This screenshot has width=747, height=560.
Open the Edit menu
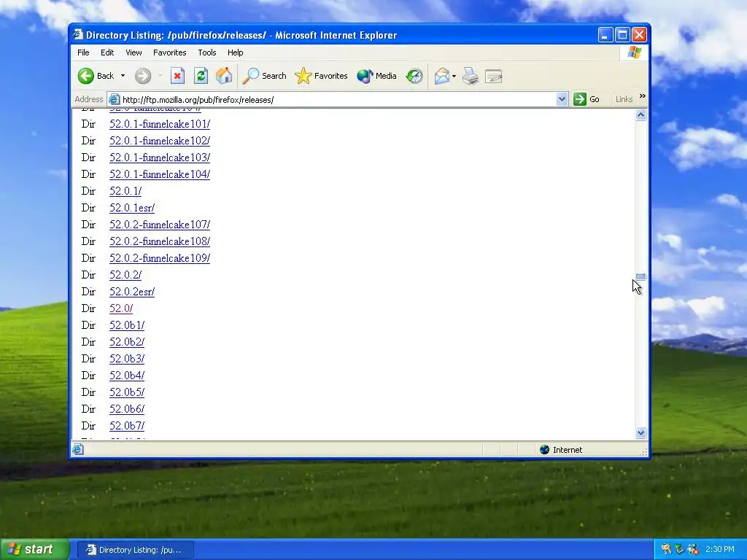point(107,52)
